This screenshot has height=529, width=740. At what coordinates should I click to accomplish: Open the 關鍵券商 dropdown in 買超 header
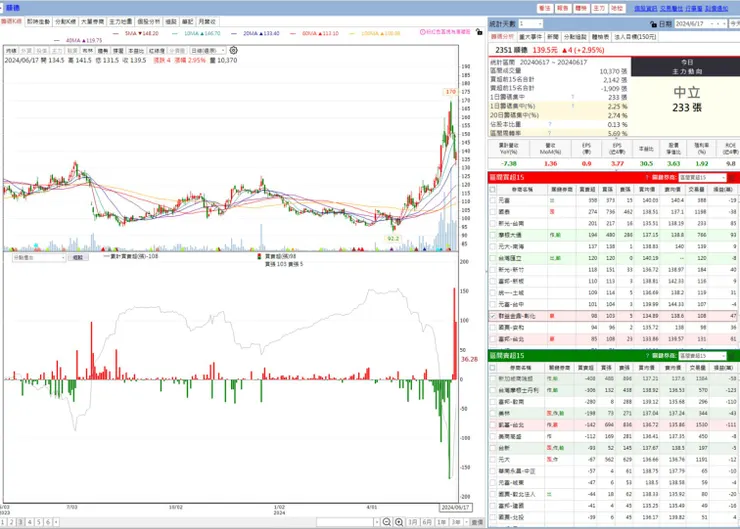coord(702,177)
